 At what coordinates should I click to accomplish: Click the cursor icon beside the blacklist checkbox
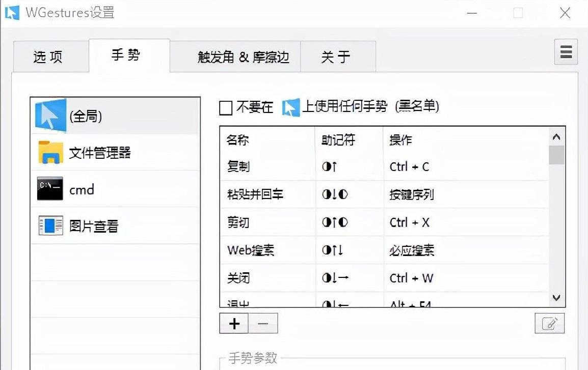pyautogui.click(x=291, y=107)
